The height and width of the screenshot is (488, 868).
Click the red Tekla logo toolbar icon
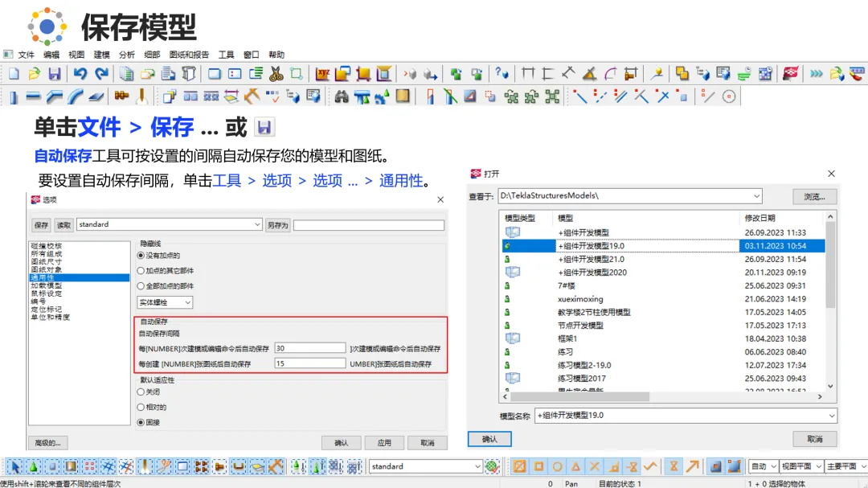(790, 74)
